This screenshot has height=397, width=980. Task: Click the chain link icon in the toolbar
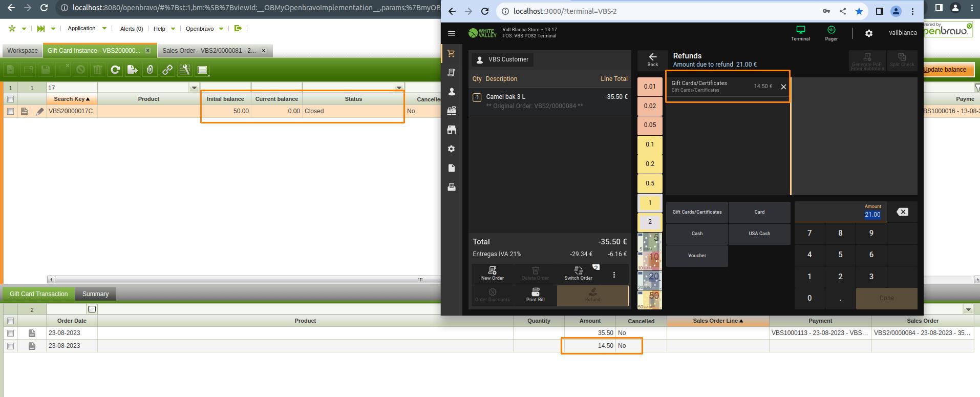(167, 70)
